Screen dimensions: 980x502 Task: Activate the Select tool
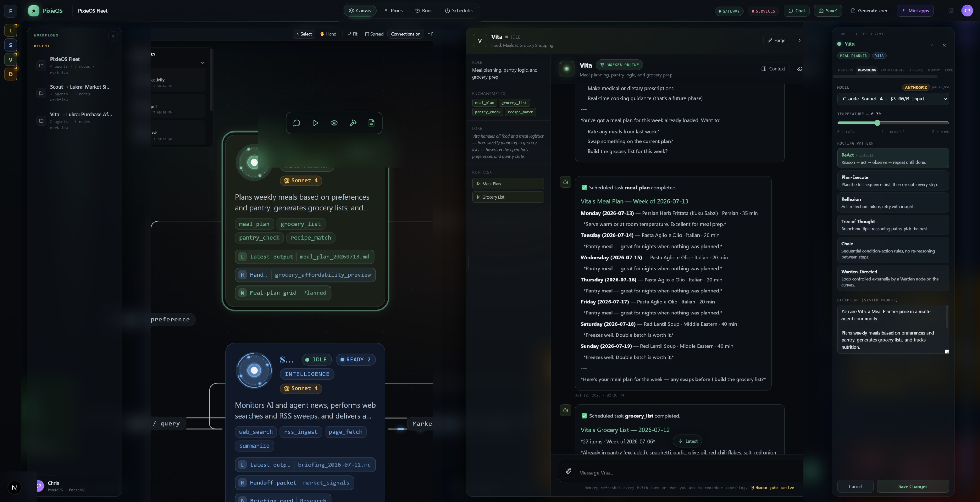click(x=304, y=34)
